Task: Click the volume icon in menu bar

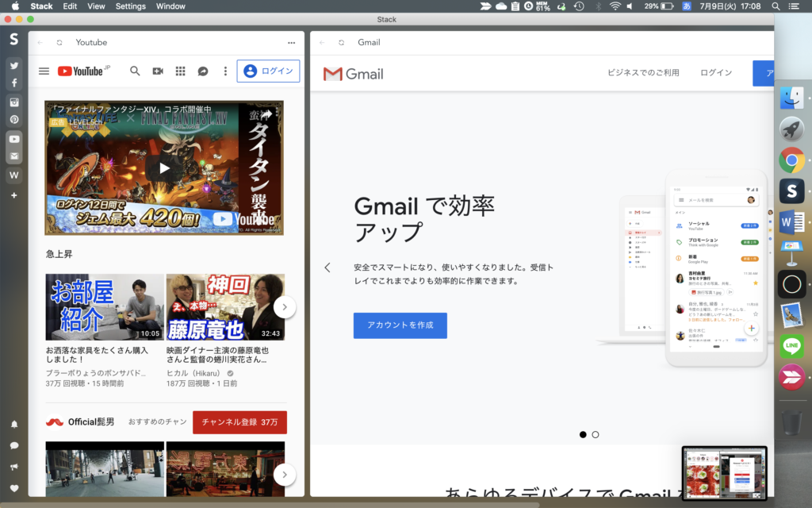Action: (630, 6)
